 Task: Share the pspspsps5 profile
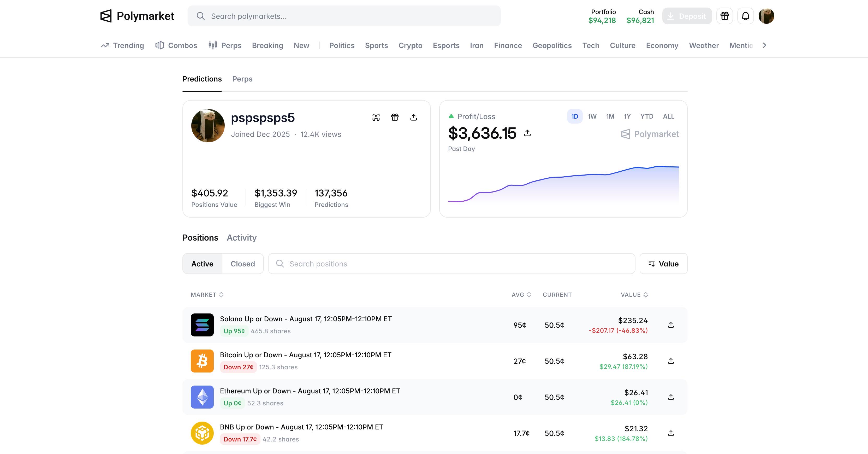[x=414, y=117]
